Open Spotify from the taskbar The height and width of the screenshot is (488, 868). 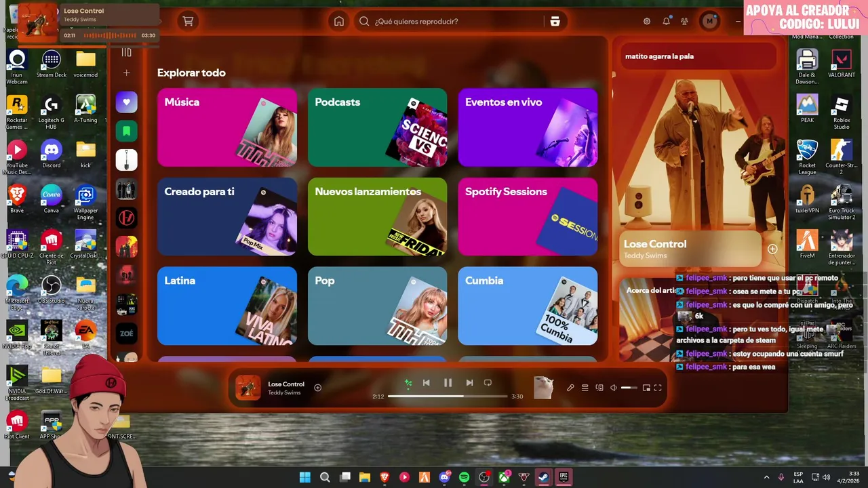click(x=464, y=477)
